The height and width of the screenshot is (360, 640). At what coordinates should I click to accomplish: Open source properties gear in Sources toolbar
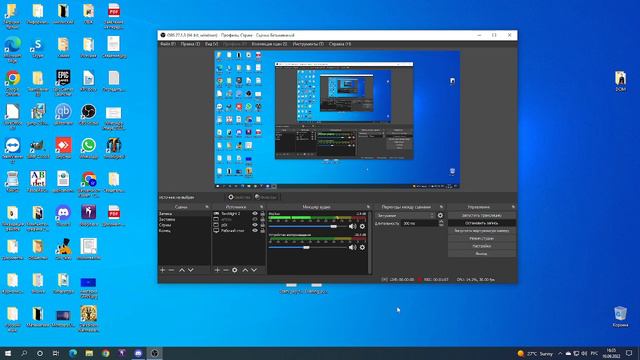pos(235,270)
